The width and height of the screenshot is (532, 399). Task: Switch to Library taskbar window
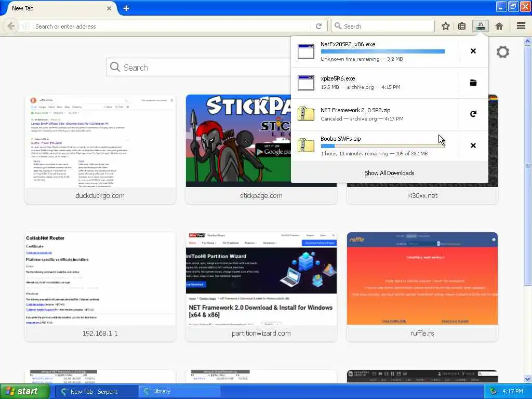pyautogui.click(x=179, y=392)
